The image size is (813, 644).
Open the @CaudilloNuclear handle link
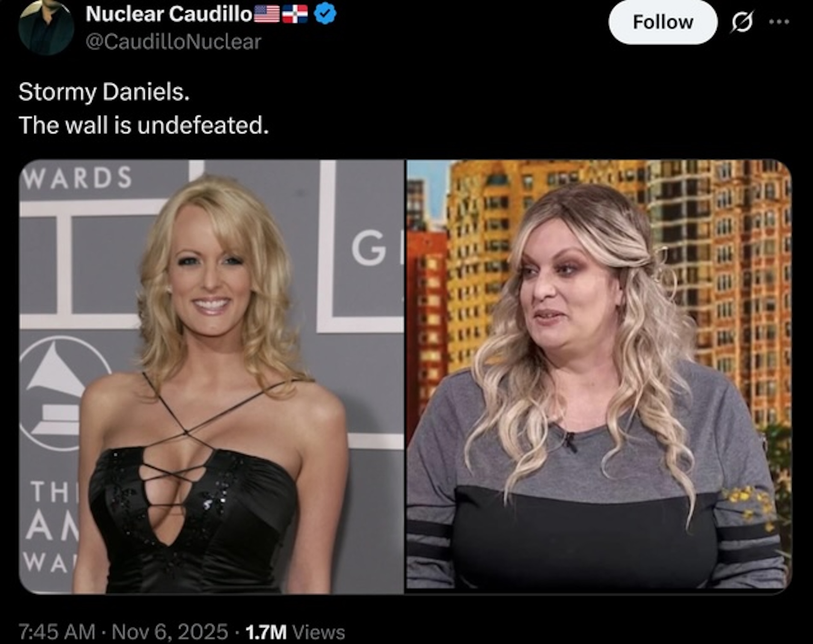(x=173, y=42)
